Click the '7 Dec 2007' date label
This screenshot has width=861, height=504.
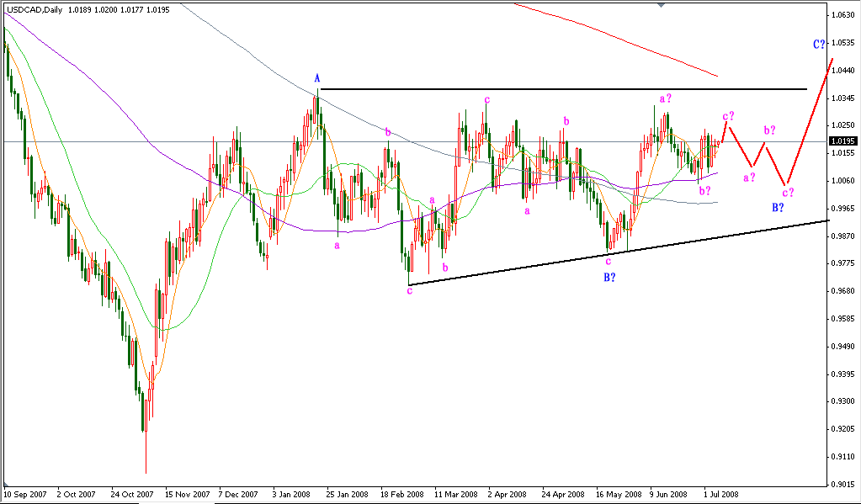238,494
